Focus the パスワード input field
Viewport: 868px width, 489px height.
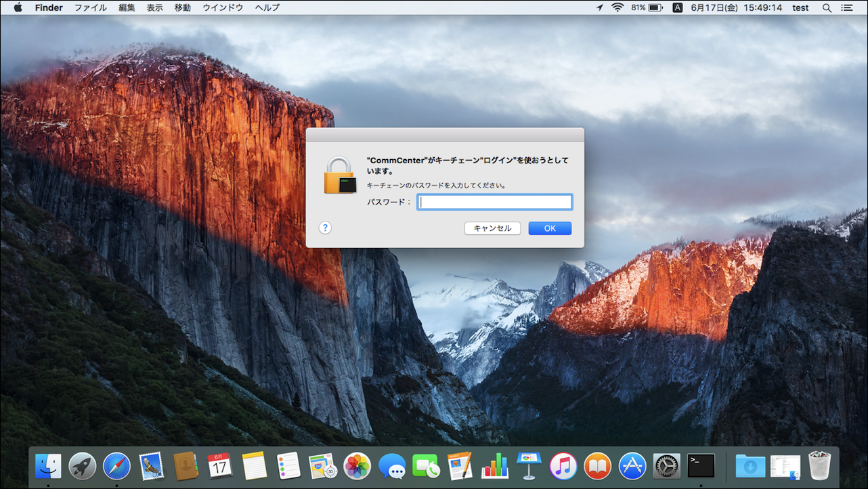pos(495,202)
